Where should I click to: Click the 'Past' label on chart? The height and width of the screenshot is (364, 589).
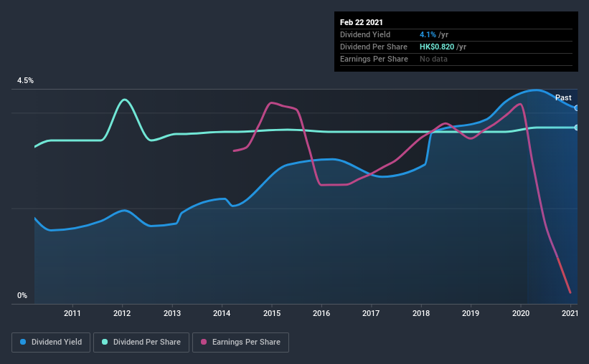[563, 97]
